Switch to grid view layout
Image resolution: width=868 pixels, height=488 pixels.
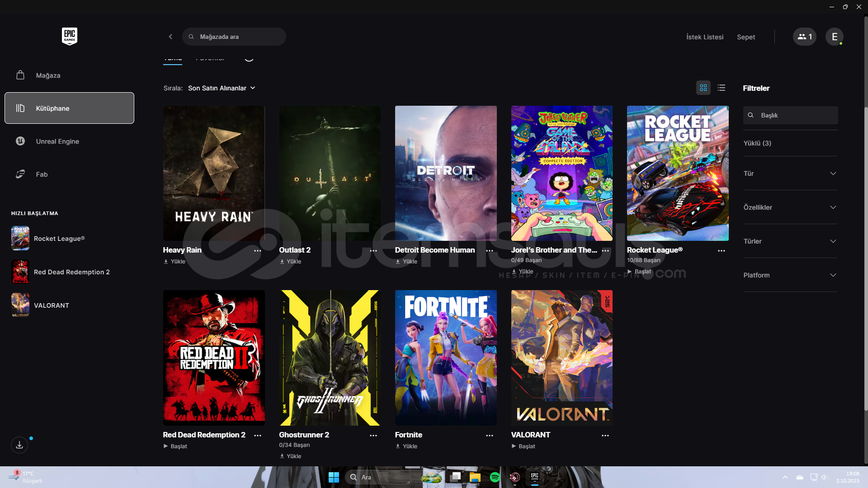[x=703, y=88]
